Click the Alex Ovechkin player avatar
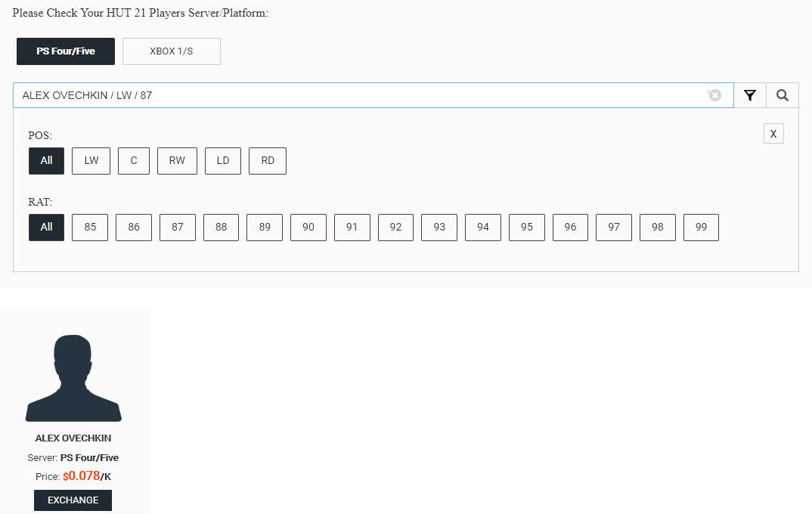The width and height of the screenshot is (812, 514). click(73, 378)
